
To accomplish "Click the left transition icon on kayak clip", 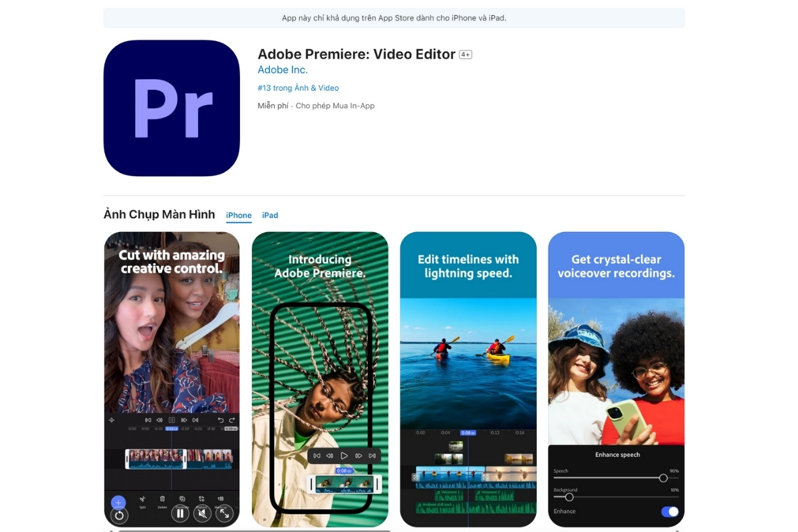I will pos(416,477).
